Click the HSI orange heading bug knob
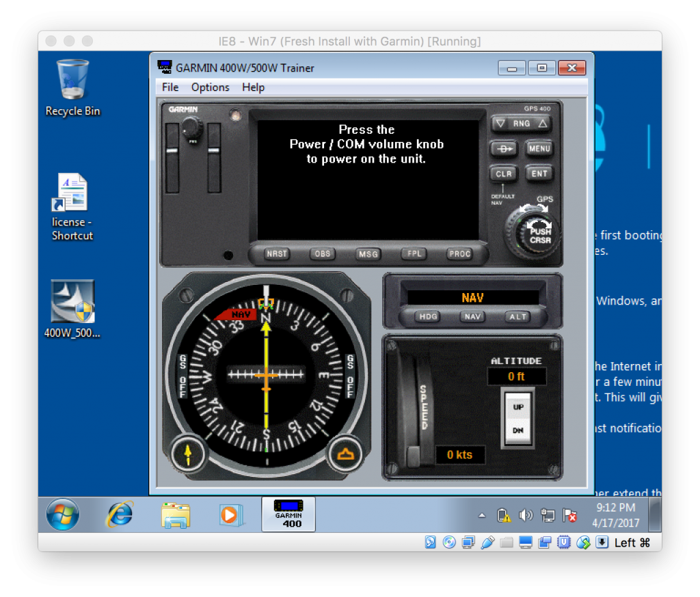Screen dimensions: 700x597 (345, 454)
